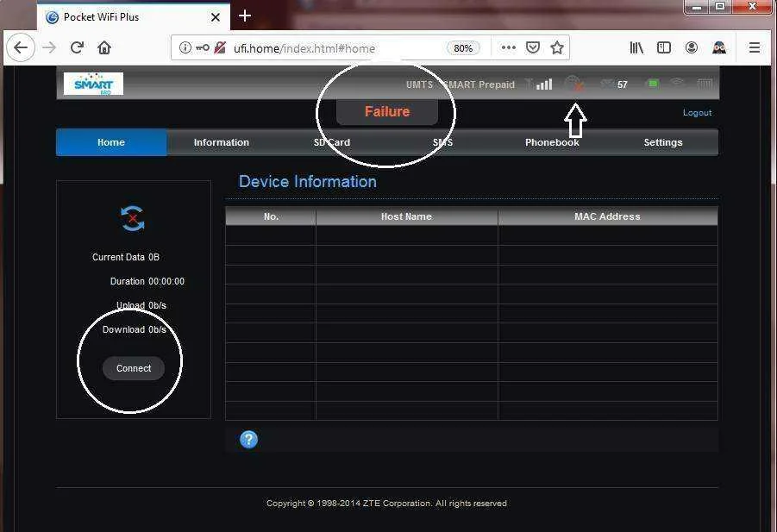Open the SMS tab

point(442,142)
